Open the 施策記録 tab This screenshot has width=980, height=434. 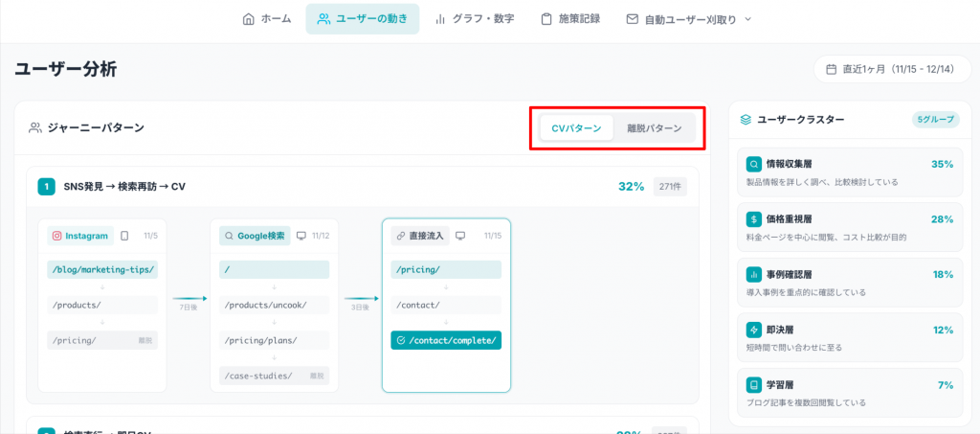click(x=570, y=19)
